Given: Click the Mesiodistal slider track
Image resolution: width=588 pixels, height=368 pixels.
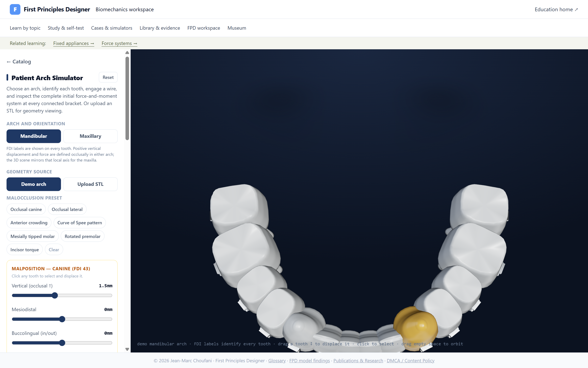Looking at the screenshot, I should pos(62,319).
